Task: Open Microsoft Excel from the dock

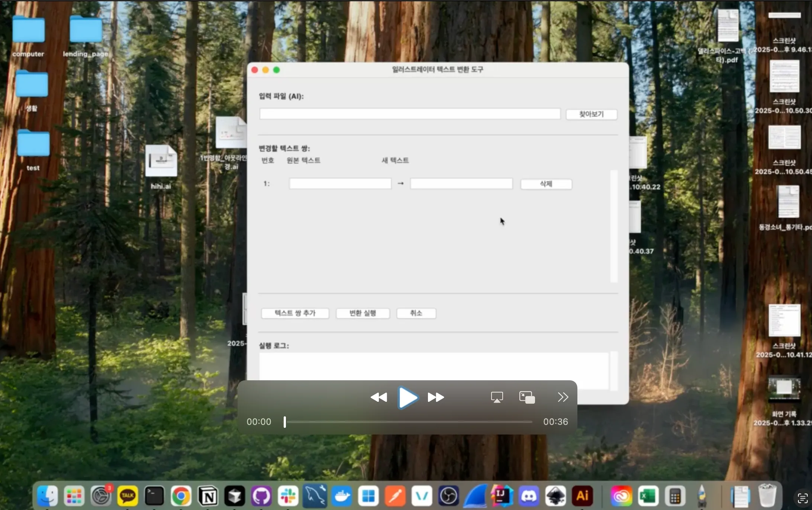Action: (648, 496)
